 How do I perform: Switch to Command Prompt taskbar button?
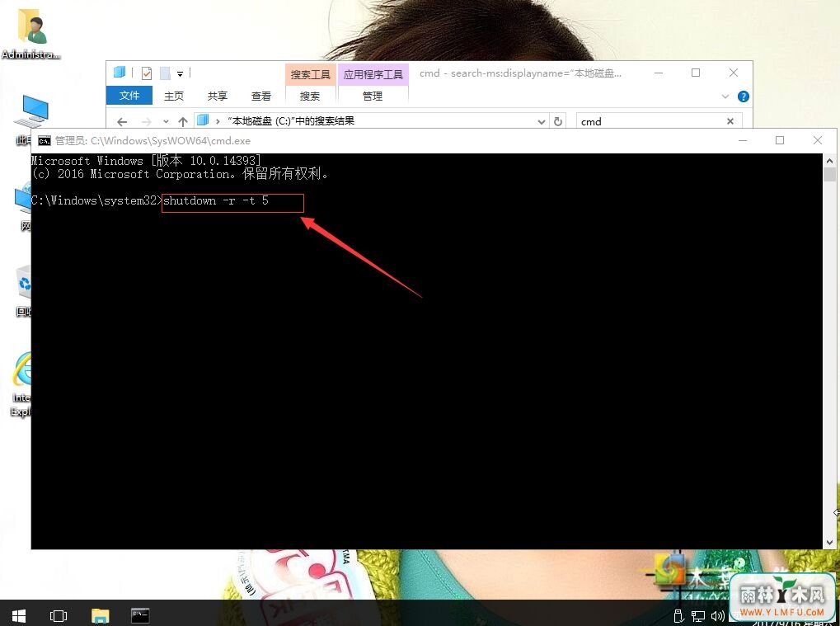coord(140,615)
